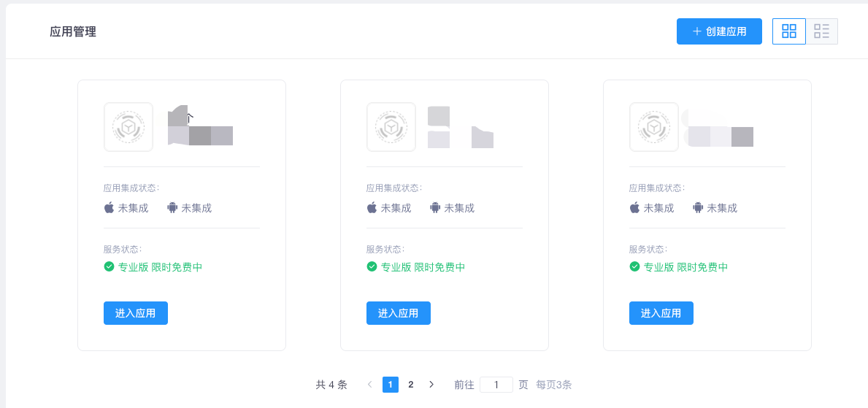868x408 pixels.
Task: Click green check icon in first card
Action: (x=110, y=267)
